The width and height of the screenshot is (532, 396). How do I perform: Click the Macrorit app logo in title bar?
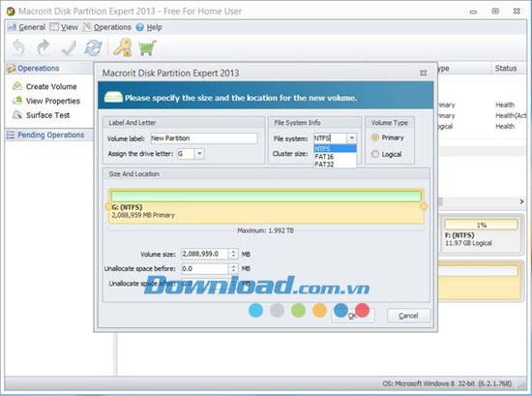tap(11, 12)
